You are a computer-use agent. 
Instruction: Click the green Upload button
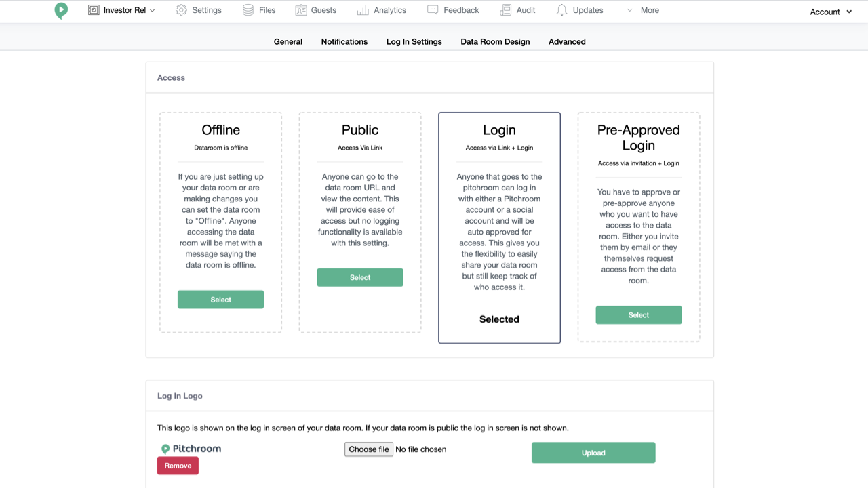point(593,453)
